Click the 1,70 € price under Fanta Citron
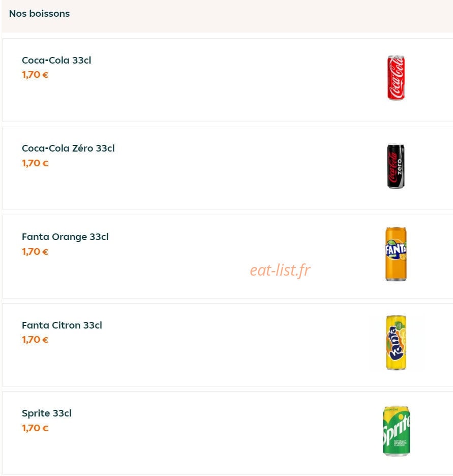The width and height of the screenshot is (453, 476). point(35,340)
